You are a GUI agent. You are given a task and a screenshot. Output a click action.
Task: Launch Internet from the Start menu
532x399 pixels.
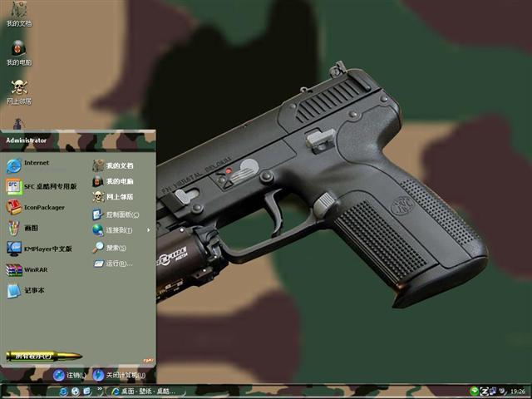pyautogui.click(x=27, y=165)
